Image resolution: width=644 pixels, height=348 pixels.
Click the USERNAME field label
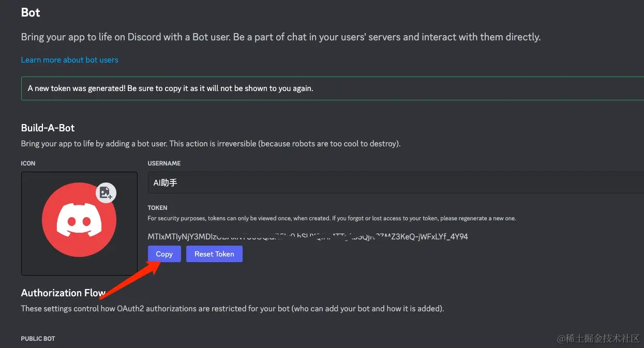[x=164, y=163]
